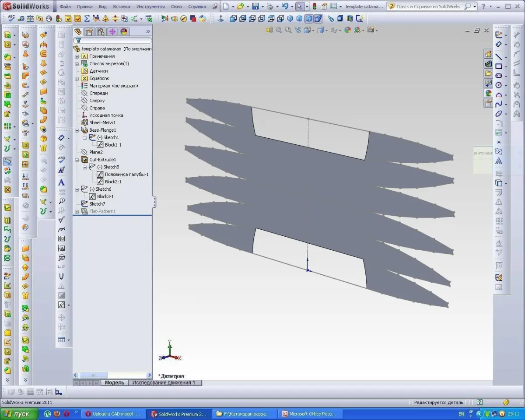The width and height of the screenshot is (525, 420).
Task: Expand the Примечания tree node
Action: pyautogui.click(x=77, y=56)
